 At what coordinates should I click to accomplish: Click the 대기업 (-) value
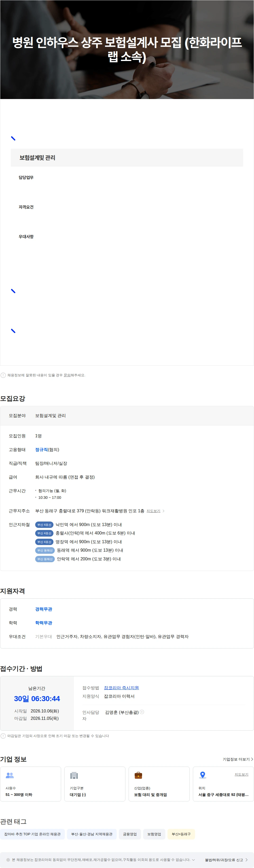coord(78,795)
